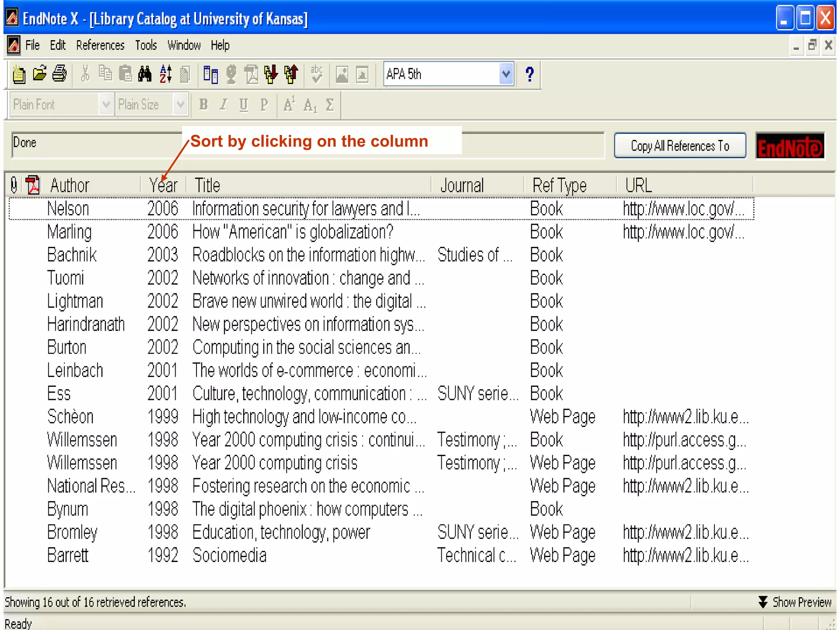This screenshot has height=630, width=840.
Task: Click the Insert Citation icon
Action: pyautogui.click(x=210, y=75)
